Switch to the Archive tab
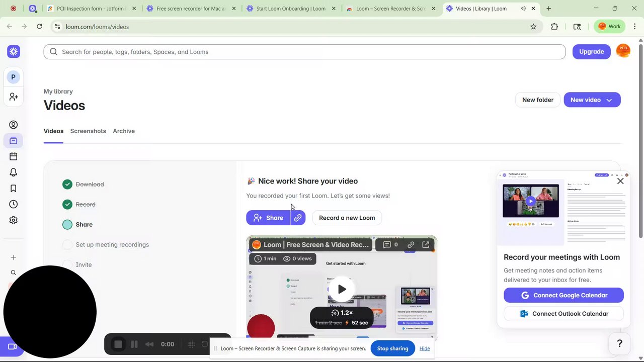 click(x=124, y=131)
